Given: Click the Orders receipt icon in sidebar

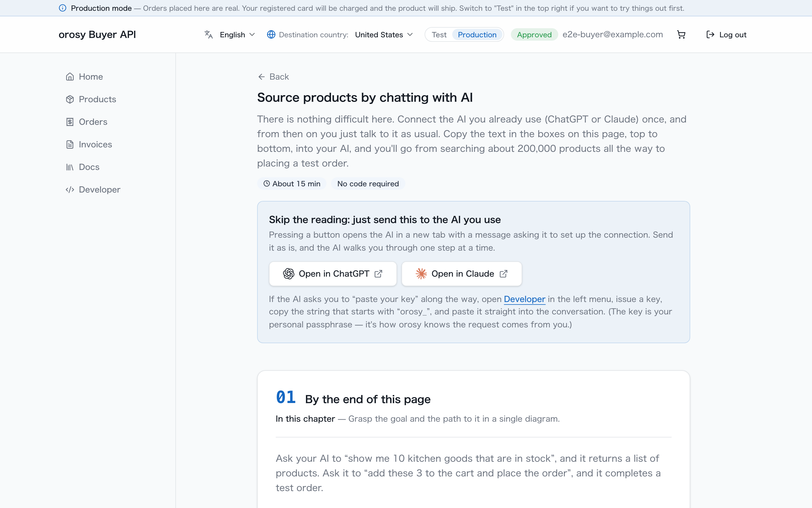Looking at the screenshot, I should click(x=70, y=122).
